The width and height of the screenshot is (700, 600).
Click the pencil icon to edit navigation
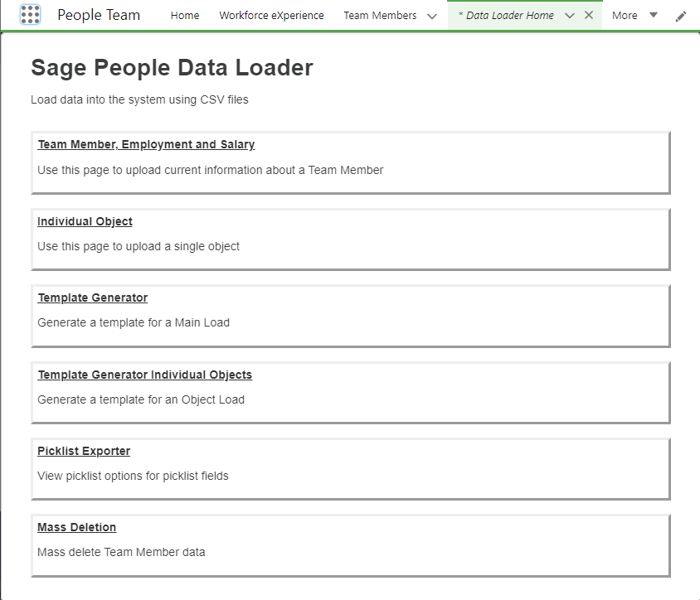pyautogui.click(x=681, y=16)
